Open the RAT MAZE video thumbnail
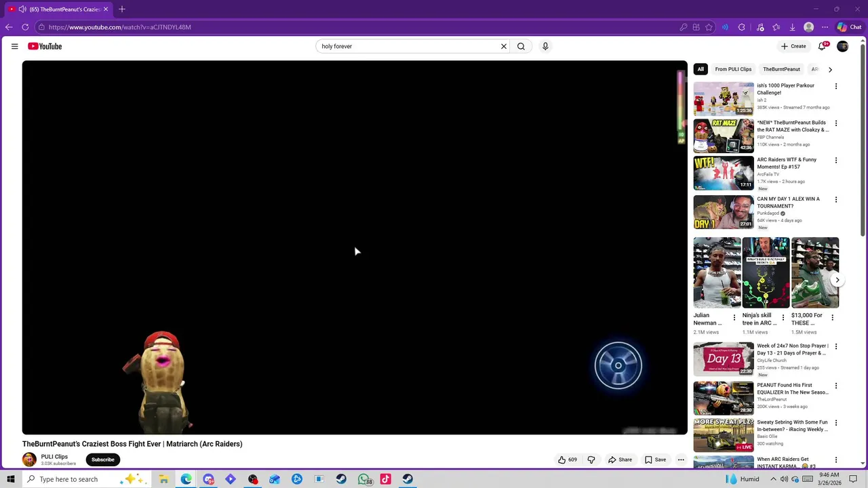Screen dimensions: 868x488 coord(724,136)
